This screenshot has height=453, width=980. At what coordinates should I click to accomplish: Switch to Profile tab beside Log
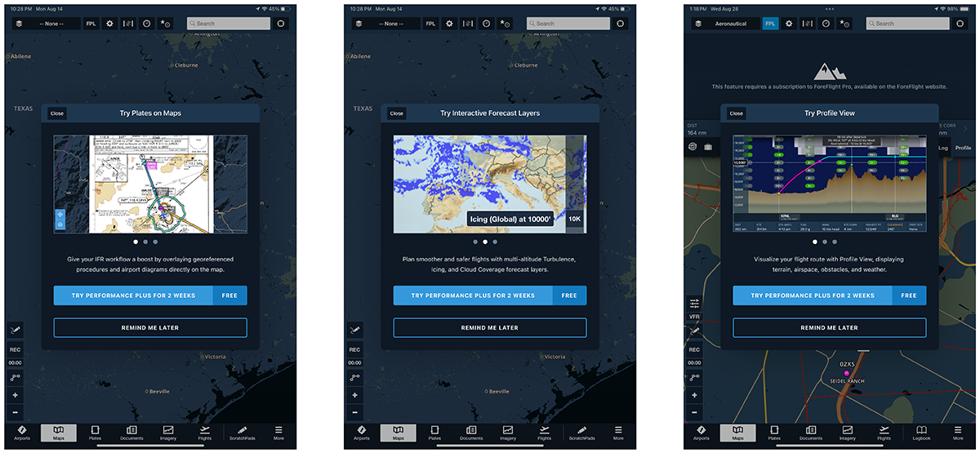(x=963, y=148)
